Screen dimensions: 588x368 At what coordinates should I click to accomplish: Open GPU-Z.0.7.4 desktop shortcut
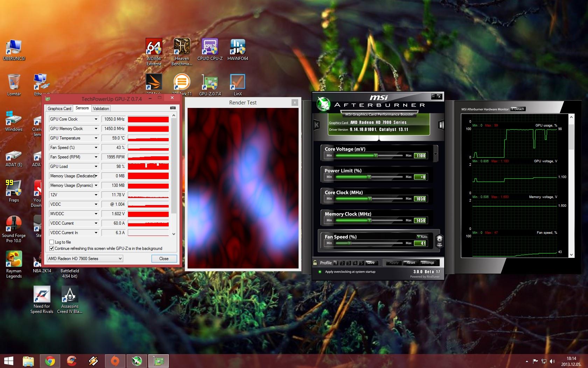(x=210, y=85)
